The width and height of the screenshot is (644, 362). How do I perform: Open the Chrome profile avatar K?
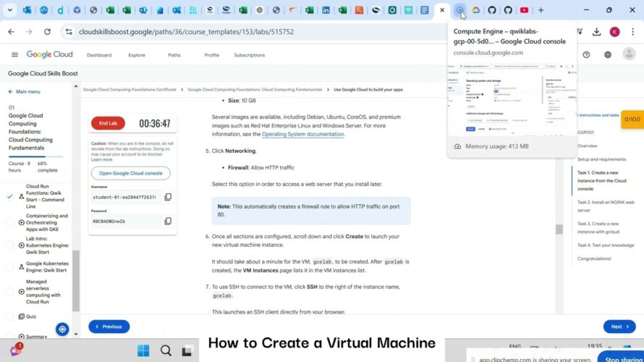(614, 32)
